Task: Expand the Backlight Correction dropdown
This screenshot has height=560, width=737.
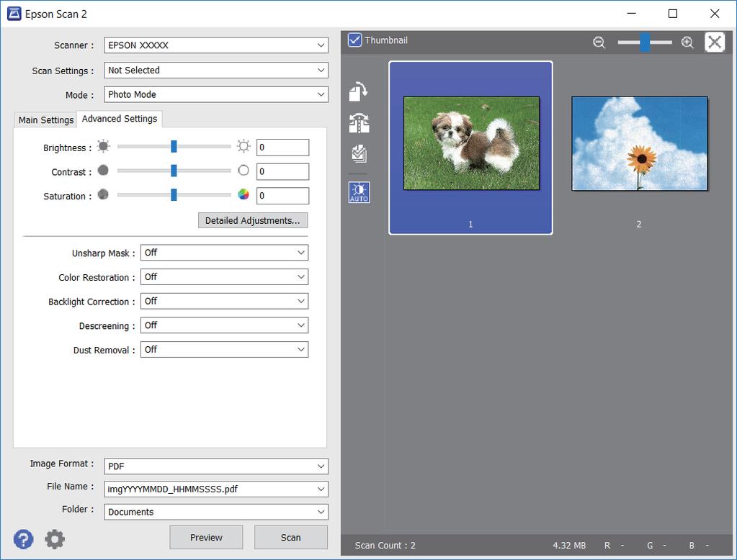Action: 224,301
